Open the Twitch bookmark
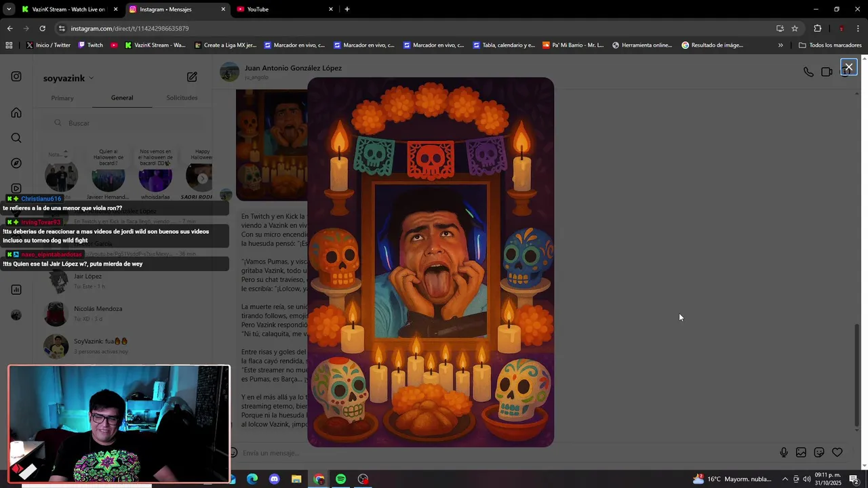The height and width of the screenshot is (488, 868). click(91, 45)
